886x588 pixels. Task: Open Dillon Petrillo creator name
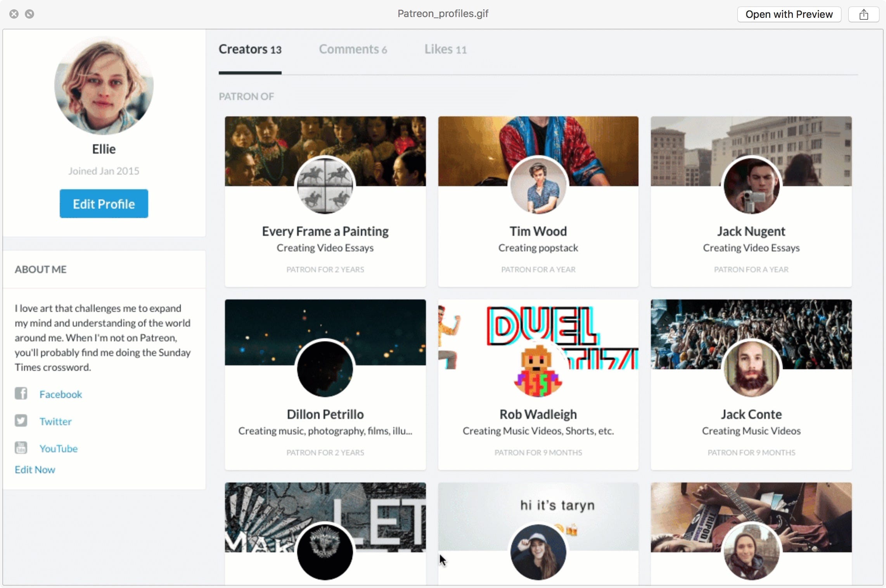coord(325,414)
